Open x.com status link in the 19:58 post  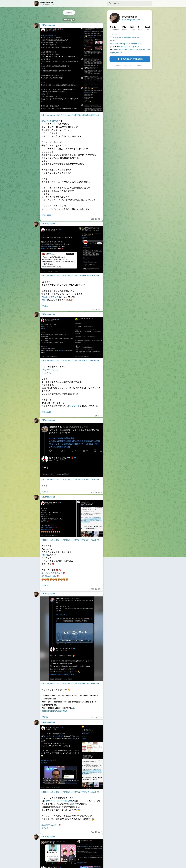pyautogui.click(x=70, y=361)
